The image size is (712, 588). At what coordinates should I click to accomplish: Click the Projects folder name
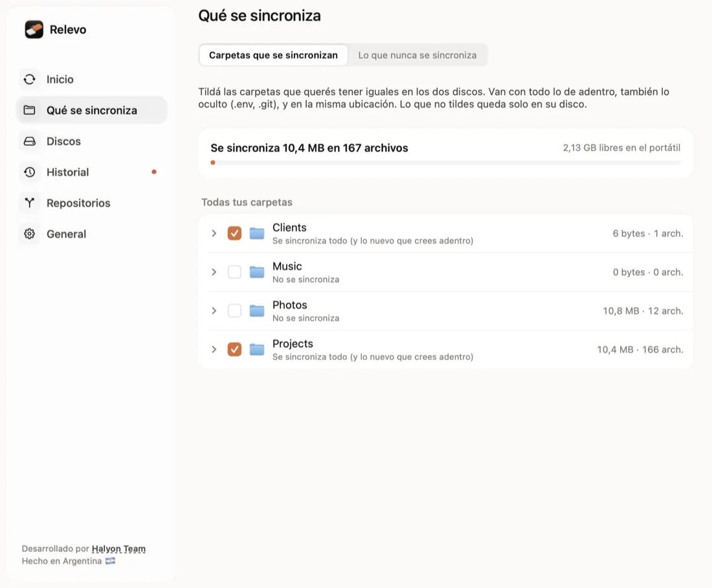(x=293, y=343)
